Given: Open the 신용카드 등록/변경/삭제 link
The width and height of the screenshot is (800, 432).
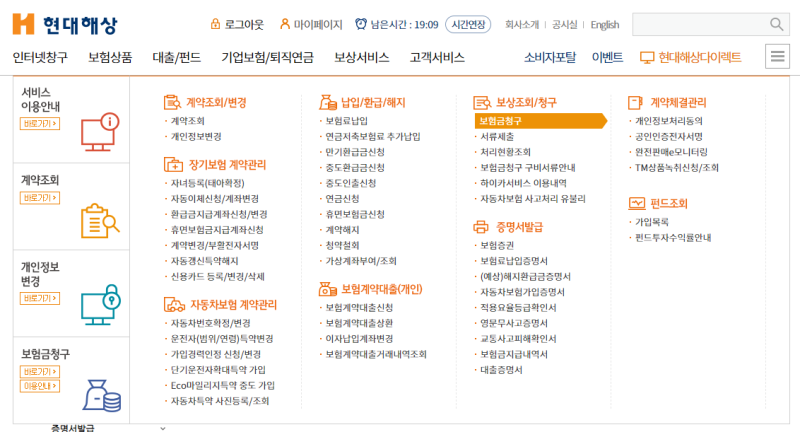Looking at the screenshot, I should [217, 276].
